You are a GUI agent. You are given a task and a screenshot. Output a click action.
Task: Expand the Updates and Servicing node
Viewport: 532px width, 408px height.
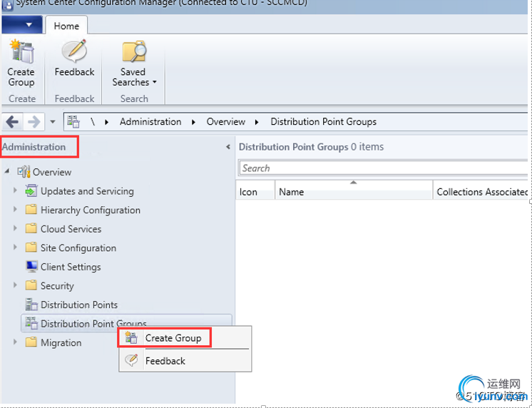pos(15,190)
